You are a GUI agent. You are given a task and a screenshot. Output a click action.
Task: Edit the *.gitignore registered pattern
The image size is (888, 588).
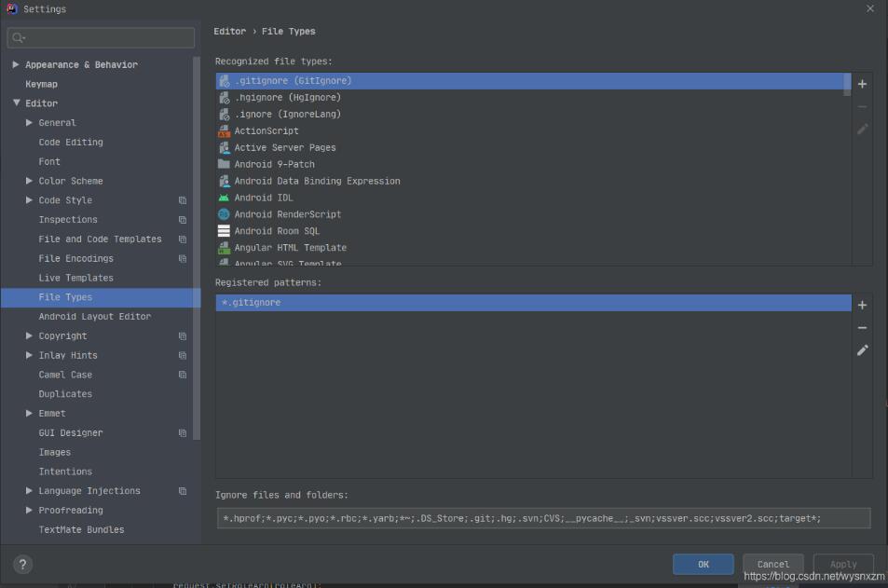[x=862, y=350]
